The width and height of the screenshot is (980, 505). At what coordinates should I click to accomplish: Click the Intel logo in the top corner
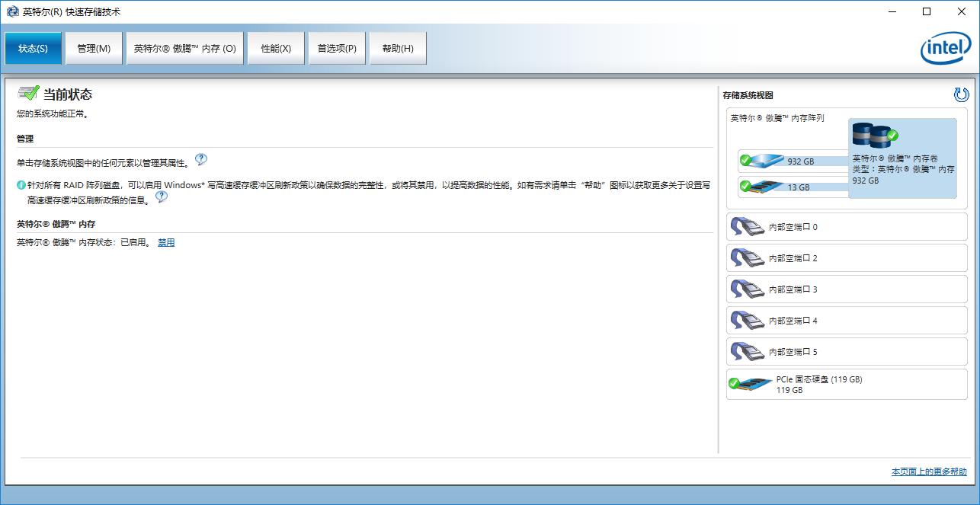[x=944, y=48]
